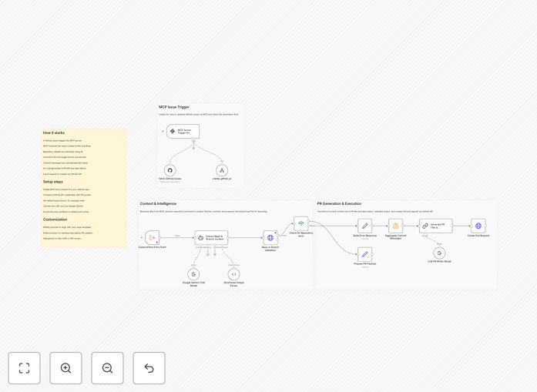Click the output connector of Subworkflow Entry Point
Viewport: 537px width, 392px height.
pyautogui.click(x=160, y=238)
